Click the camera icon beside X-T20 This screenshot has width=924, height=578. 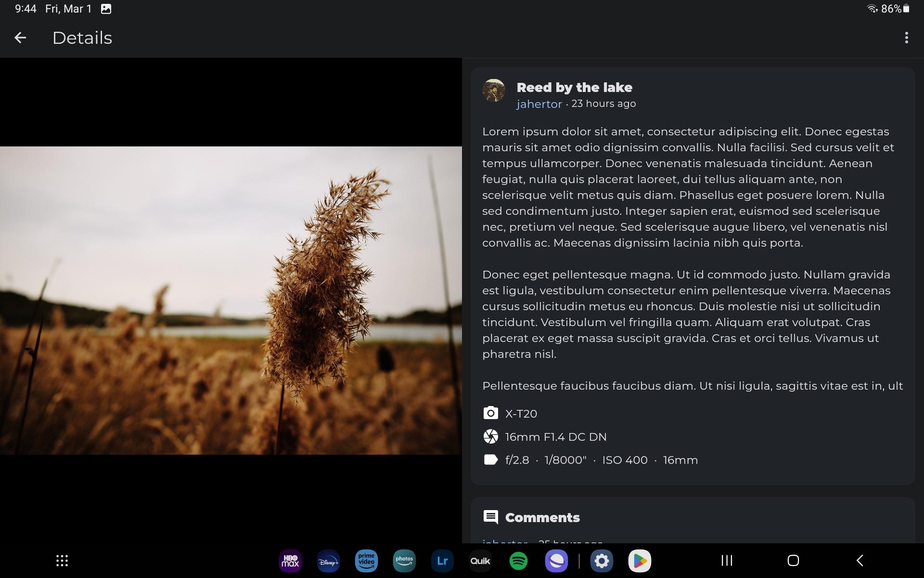pos(490,413)
